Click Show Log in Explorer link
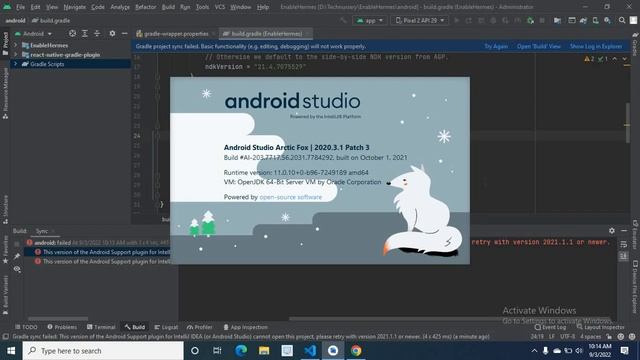Viewport: 640px width, 360px height. (x=596, y=47)
